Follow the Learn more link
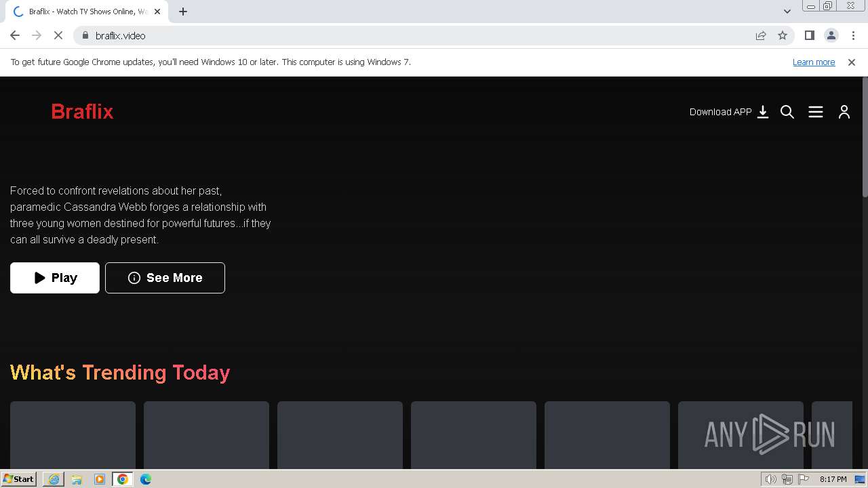The height and width of the screenshot is (488, 868). pos(814,62)
